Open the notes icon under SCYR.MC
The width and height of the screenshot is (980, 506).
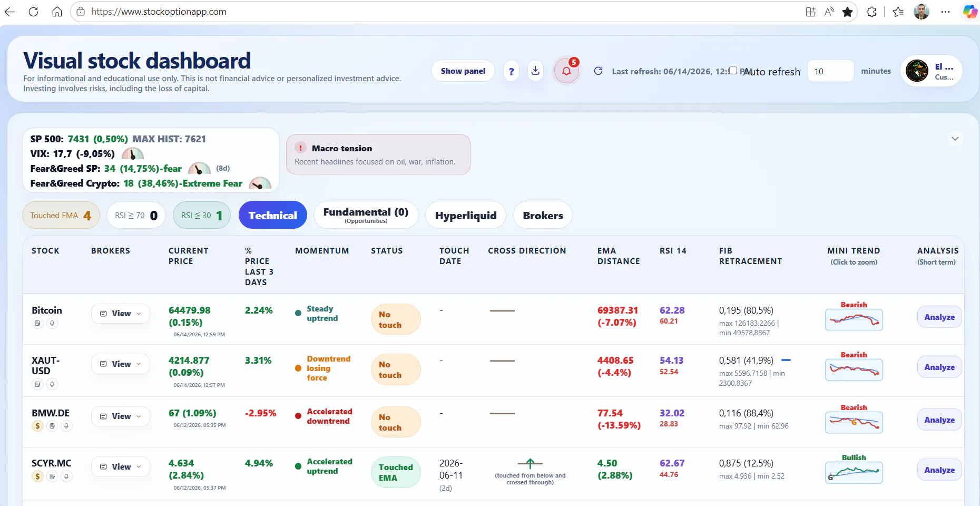tap(52, 476)
